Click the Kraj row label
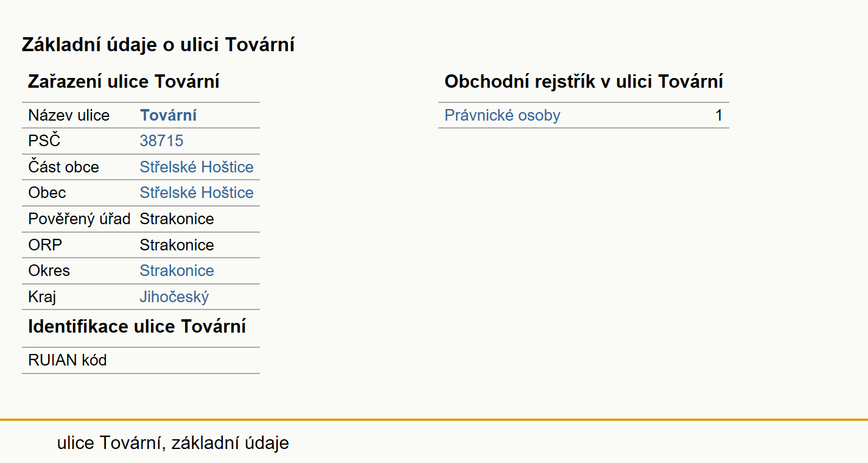Viewport: 868px width, 463px height. tap(42, 297)
